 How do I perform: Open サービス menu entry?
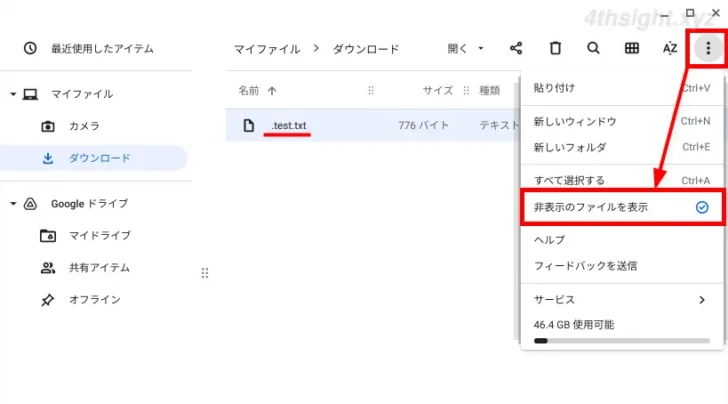(622, 300)
